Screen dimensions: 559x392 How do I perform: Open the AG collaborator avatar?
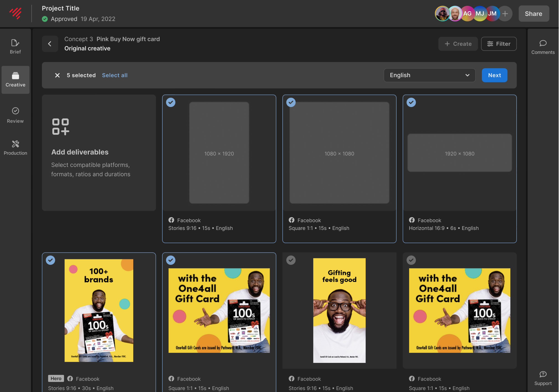point(467,14)
